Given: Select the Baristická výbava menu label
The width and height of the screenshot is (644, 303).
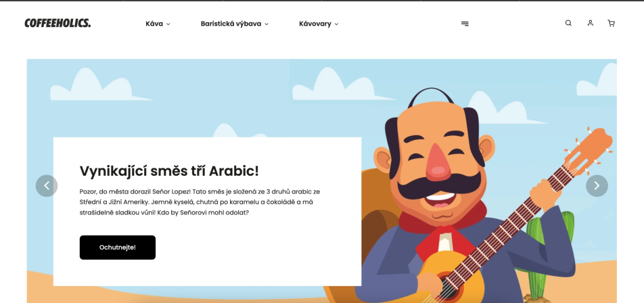Looking at the screenshot, I should coord(231,24).
